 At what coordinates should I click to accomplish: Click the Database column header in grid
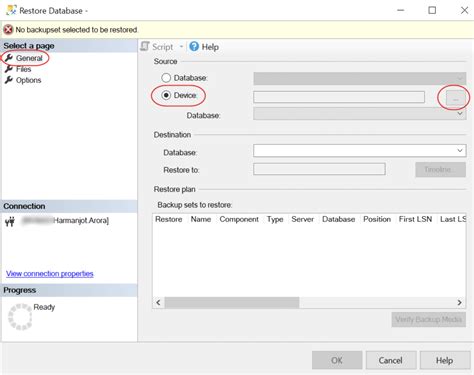(338, 219)
